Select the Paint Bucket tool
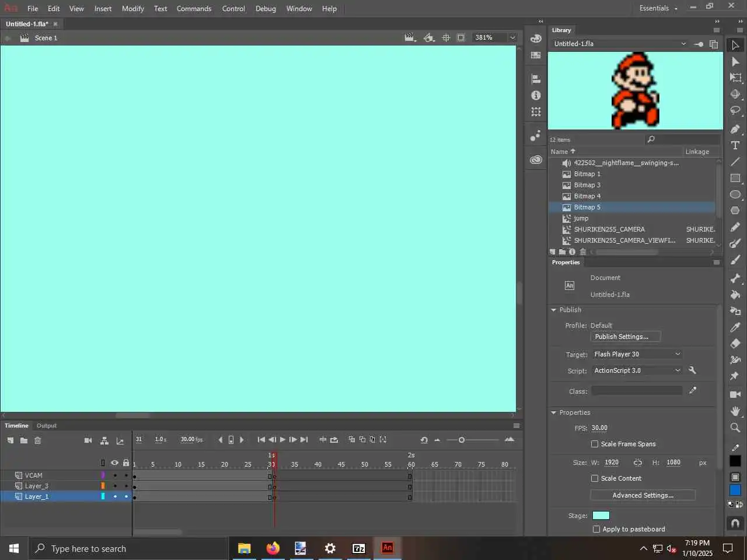The width and height of the screenshot is (747, 560). [x=735, y=295]
